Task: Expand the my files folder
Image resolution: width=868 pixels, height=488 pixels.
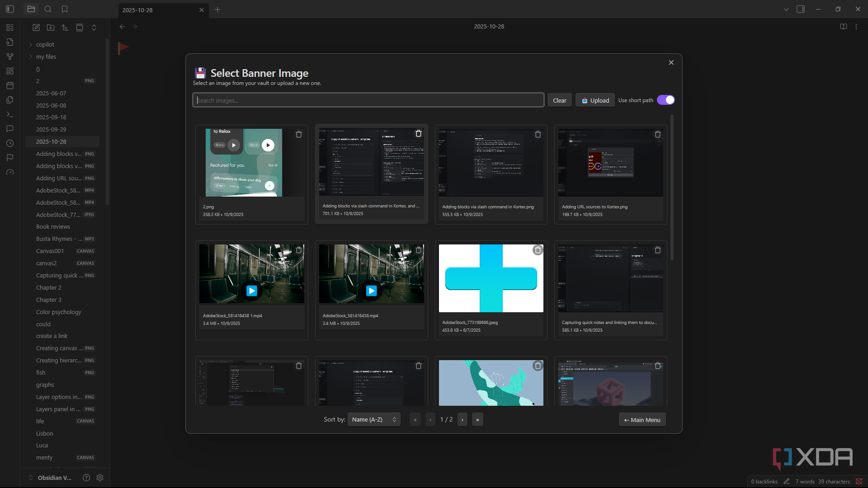Action: pyautogui.click(x=46, y=56)
